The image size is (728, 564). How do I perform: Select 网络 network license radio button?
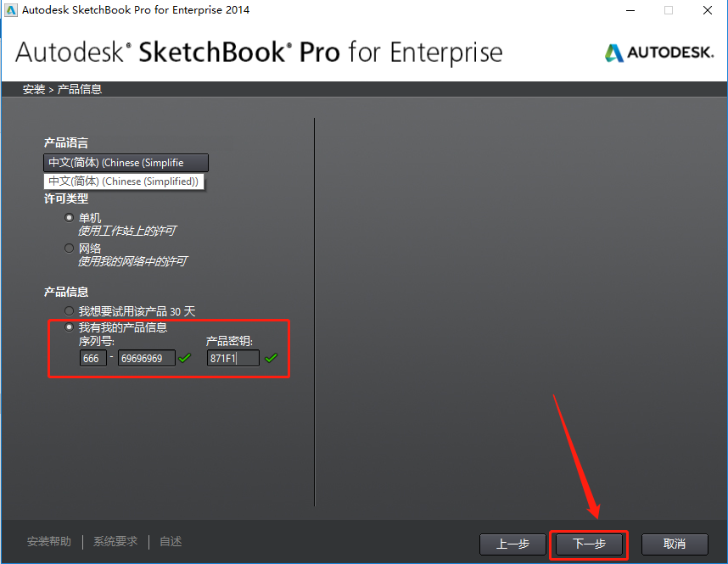point(70,248)
